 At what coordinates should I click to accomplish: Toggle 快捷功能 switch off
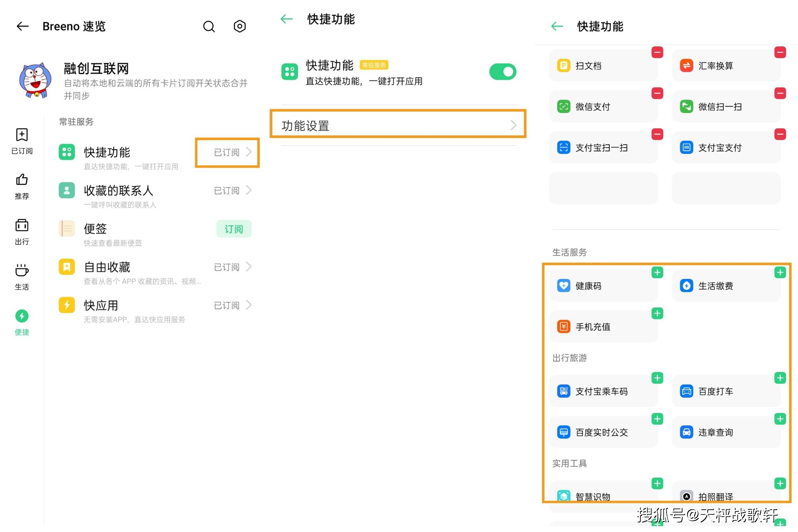pos(503,72)
